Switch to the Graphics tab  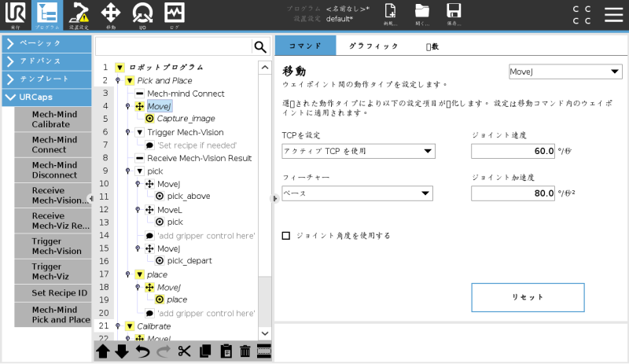[373, 46]
